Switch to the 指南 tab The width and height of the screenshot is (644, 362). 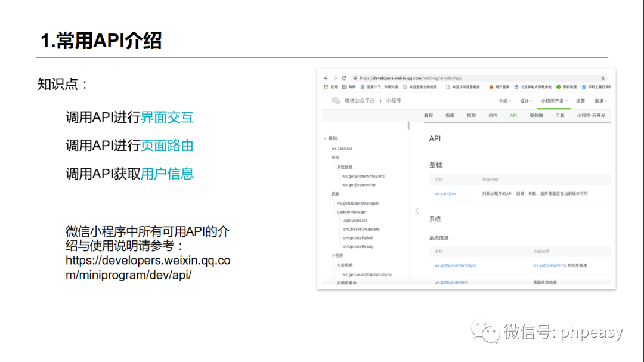point(450,116)
